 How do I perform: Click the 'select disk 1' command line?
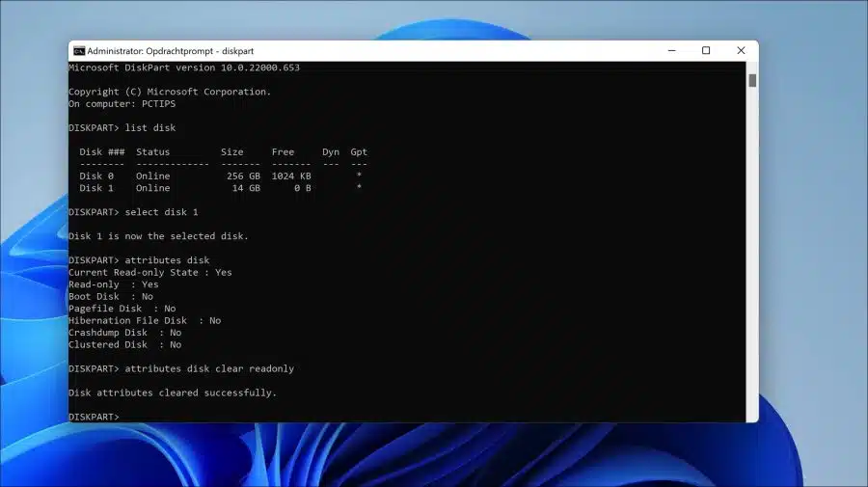(x=133, y=212)
